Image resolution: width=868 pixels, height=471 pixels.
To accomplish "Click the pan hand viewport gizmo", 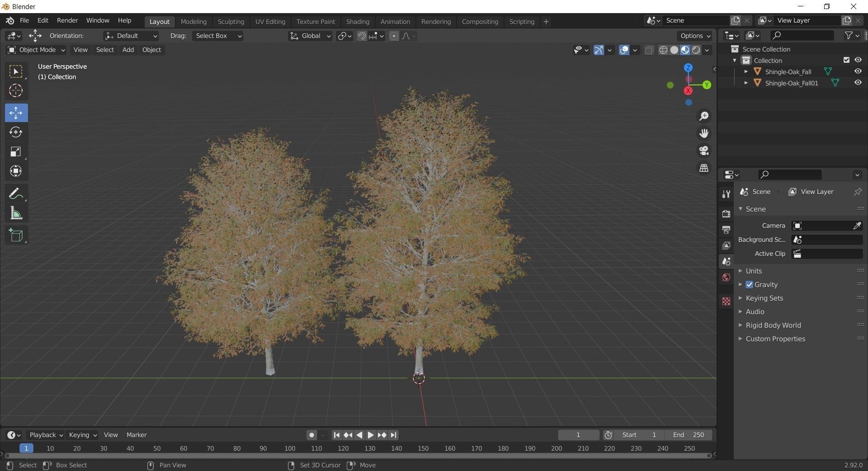I will 704,133.
